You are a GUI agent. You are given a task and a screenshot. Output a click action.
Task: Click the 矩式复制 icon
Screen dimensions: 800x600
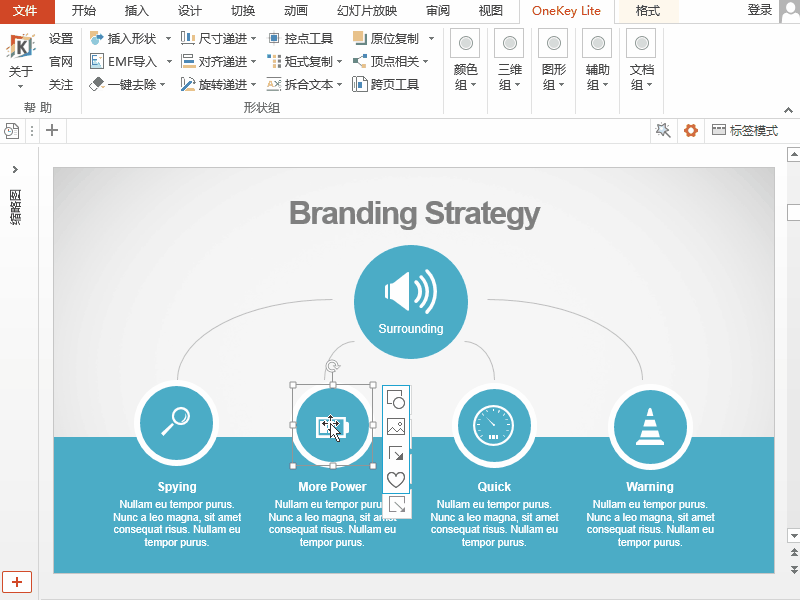tap(274, 61)
